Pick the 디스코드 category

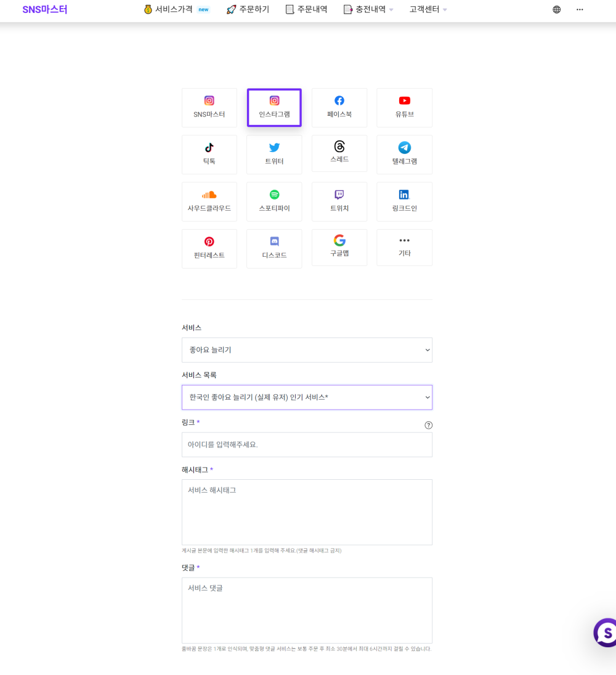[274, 248]
